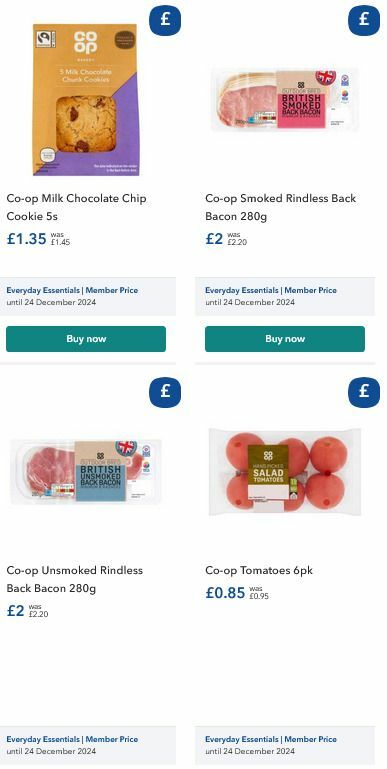Viewport: 387px width, 769px height.
Task: Click pound badge on Smoked Back Bacon card
Action: coord(364,20)
